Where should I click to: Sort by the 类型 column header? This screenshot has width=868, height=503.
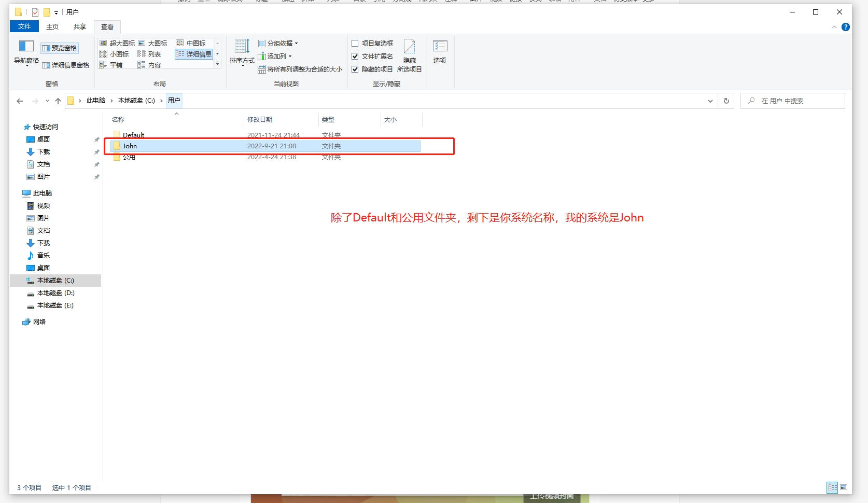click(x=349, y=119)
